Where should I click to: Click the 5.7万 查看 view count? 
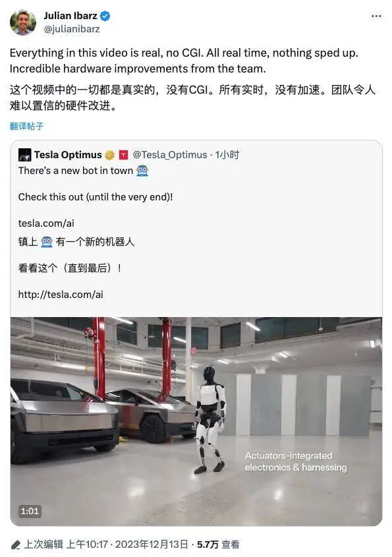[x=218, y=544]
